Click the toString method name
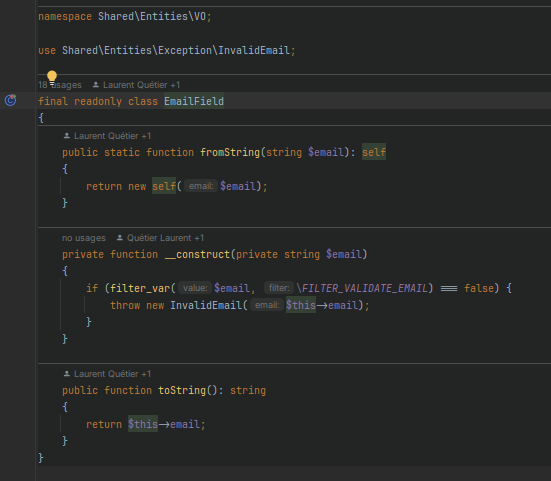Image resolution: width=551 pixels, height=481 pixels. pos(182,390)
